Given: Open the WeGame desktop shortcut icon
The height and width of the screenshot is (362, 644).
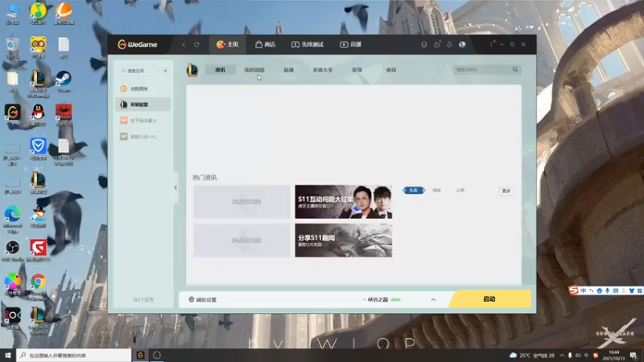Looking at the screenshot, I should point(13,115).
